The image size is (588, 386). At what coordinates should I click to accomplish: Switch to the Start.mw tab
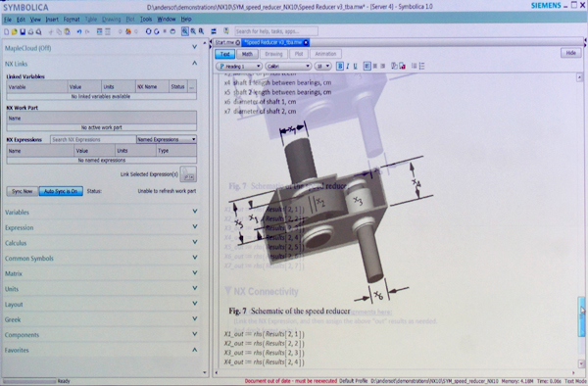pos(227,42)
